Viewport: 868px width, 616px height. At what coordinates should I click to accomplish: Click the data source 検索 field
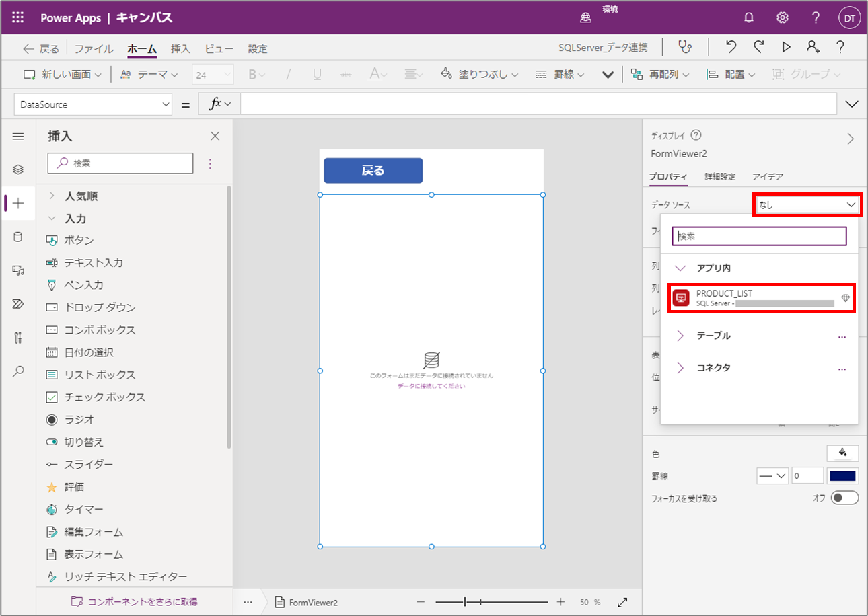coord(759,237)
